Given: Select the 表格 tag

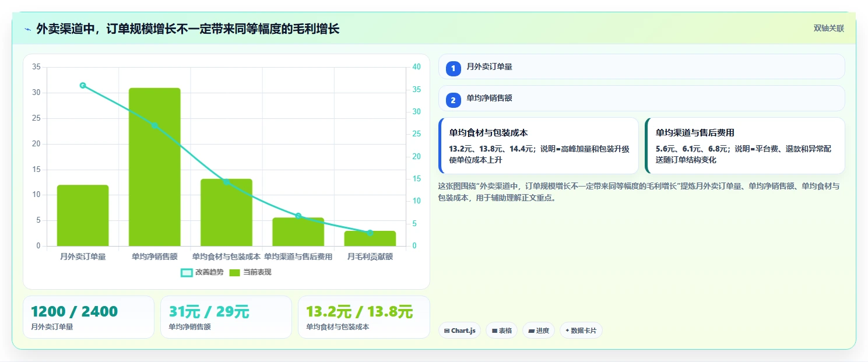Looking at the screenshot, I should tap(502, 331).
